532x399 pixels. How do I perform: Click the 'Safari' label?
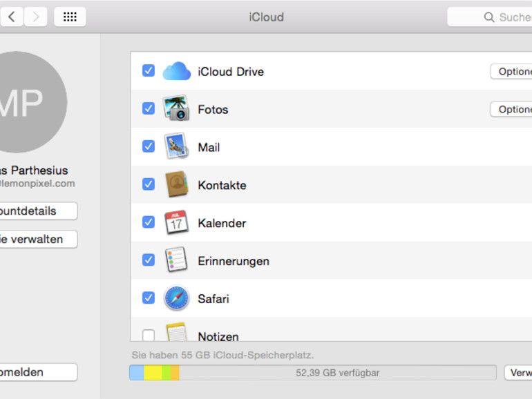213,299
